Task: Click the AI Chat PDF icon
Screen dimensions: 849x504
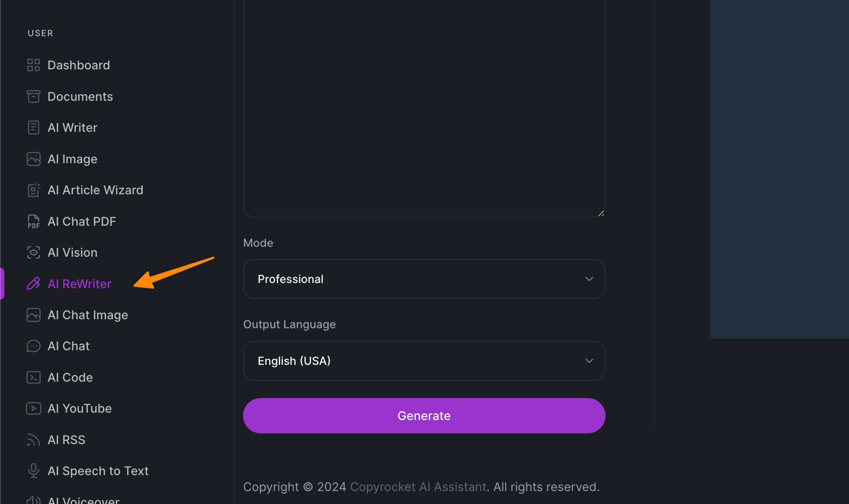Action: 33,221
